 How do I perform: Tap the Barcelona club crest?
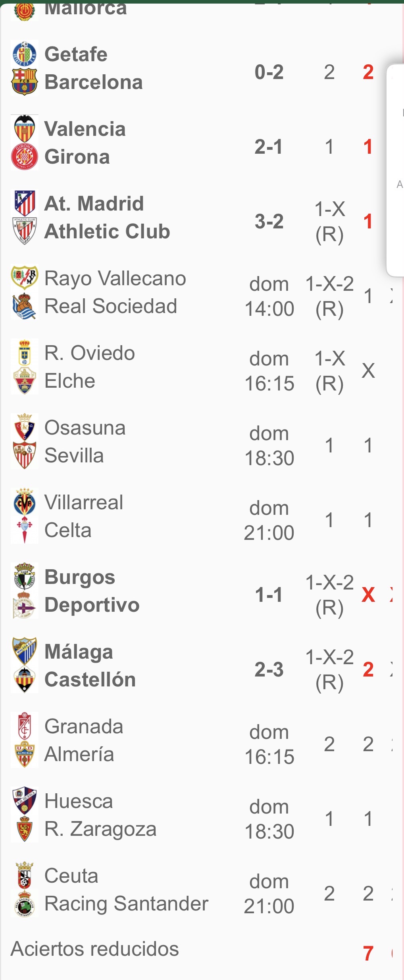pos(25,82)
